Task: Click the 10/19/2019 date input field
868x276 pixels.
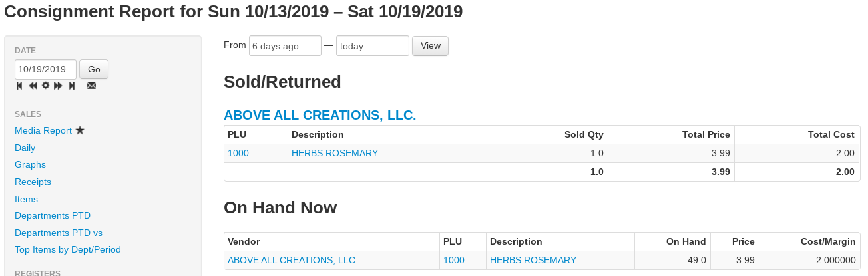Action: click(45, 69)
